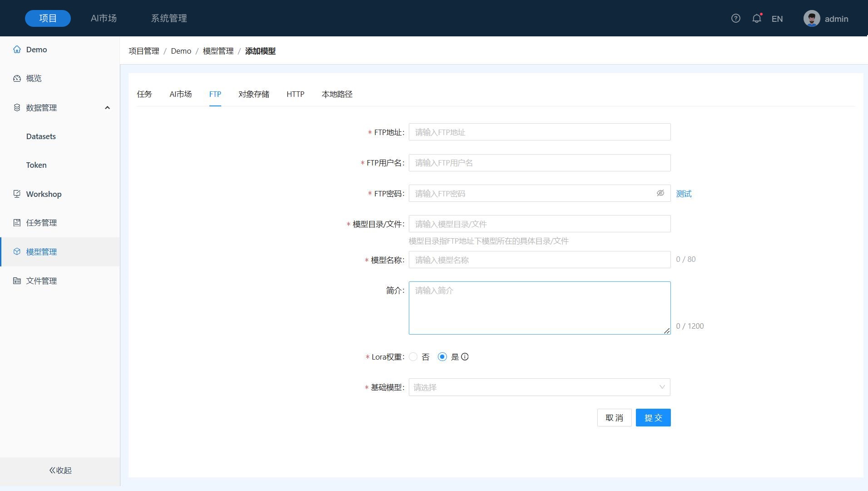868x491 pixels.
Task: Click the Demo home icon in sidebar
Action: tap(17, 50)
